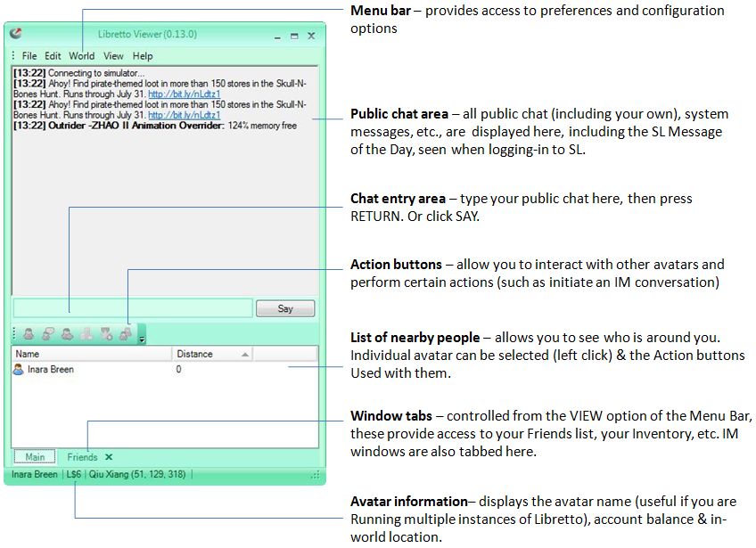Click the last action toolbar icon before overflow
756x548 pixels.
click(x=126, y=334)
